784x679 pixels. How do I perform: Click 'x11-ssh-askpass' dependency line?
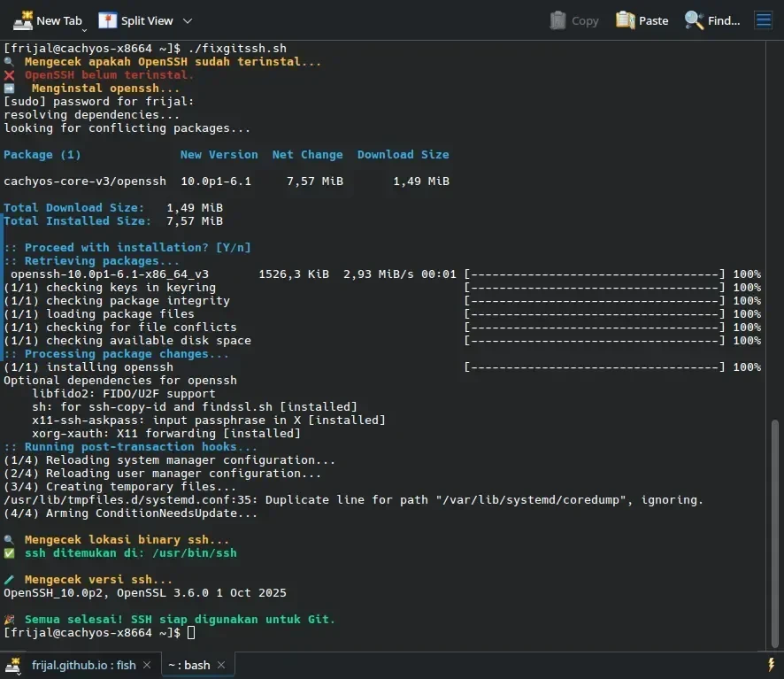209,420
